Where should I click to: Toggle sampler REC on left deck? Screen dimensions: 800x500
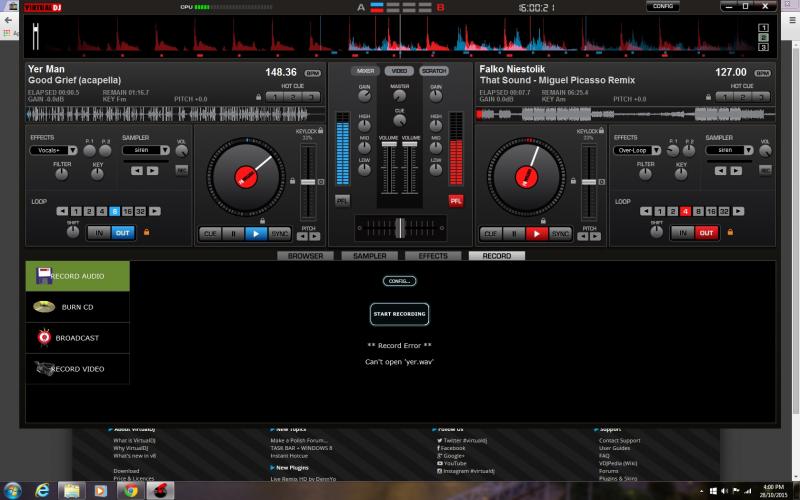click(182, 170)
